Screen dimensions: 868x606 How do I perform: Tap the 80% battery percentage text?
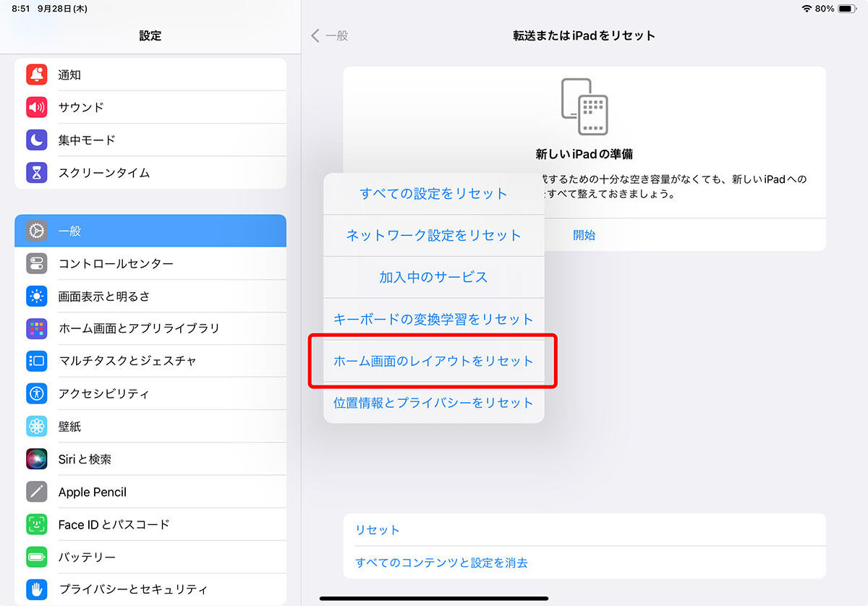pyautogui.click(x=825, y=9)
